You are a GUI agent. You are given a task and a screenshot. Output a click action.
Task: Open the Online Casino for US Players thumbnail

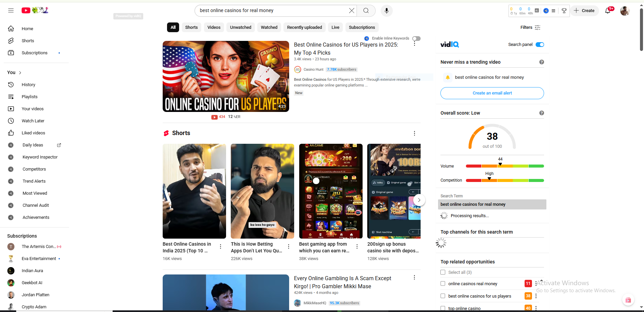click(x=226, y=76)
